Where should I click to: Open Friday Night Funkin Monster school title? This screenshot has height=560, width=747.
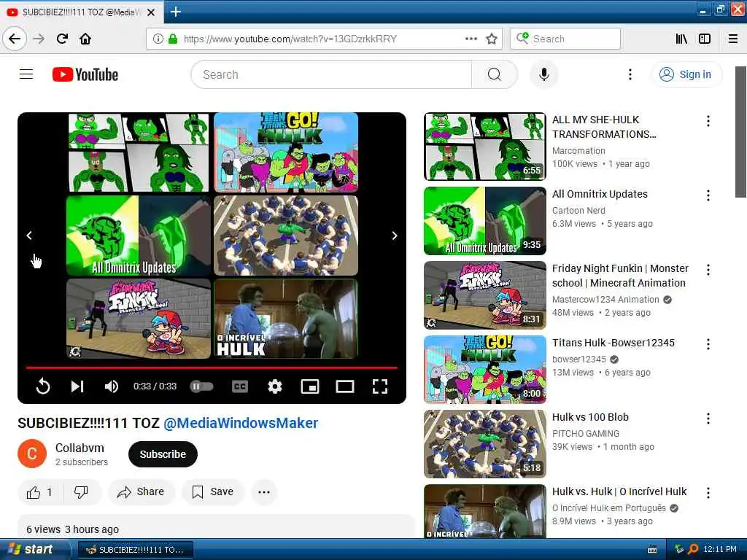click(620, 275)
